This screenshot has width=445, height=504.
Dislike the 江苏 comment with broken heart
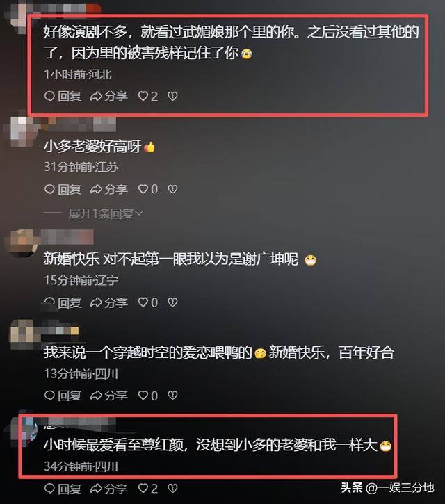coord(172,189)
